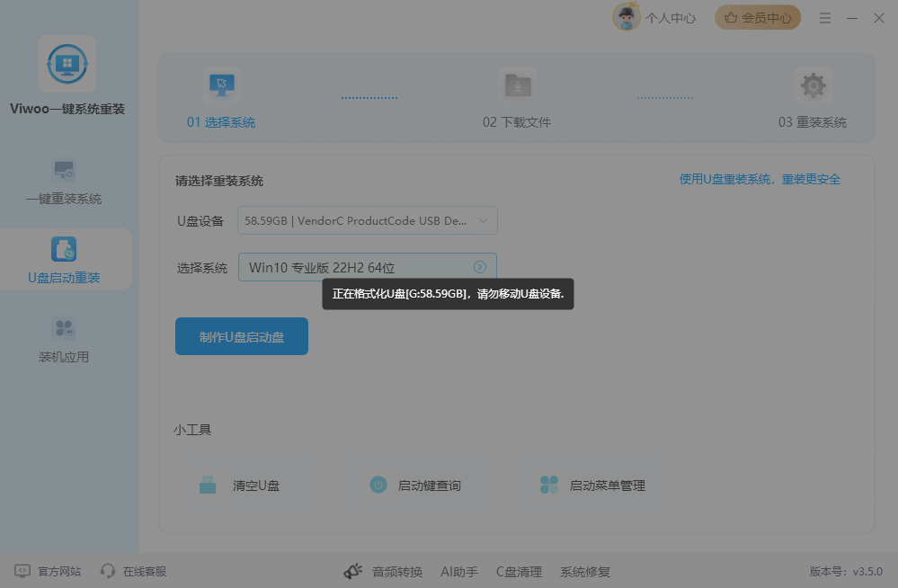Image resolution: width=898 pixels, height=588 pixels.
Task: Open 个人中心 link
Action: 670,18
